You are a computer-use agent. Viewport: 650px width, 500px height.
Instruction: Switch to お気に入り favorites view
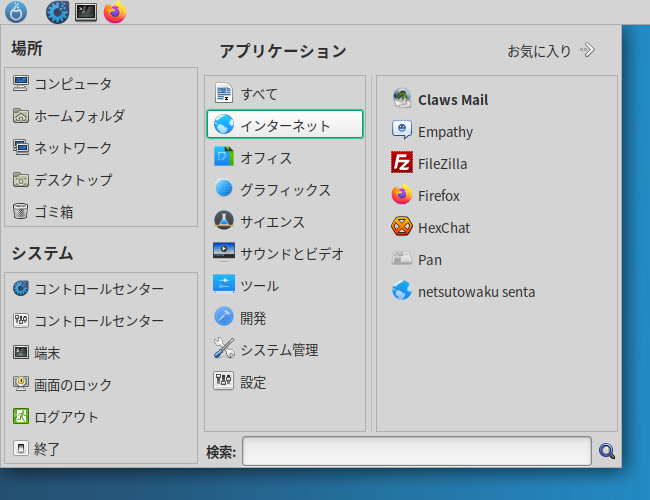551,51
